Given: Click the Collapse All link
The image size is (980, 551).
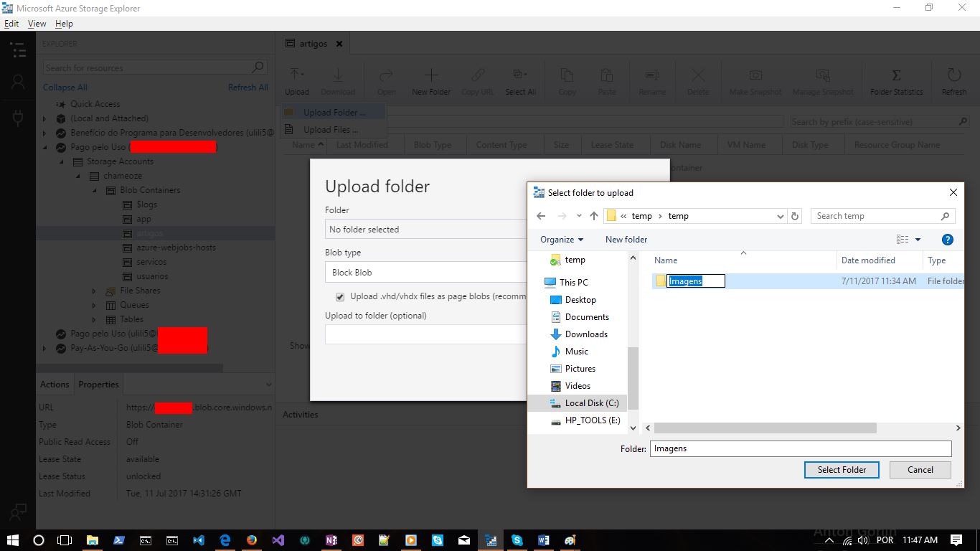Looking at the screenshot, I should tap(65, 88).
